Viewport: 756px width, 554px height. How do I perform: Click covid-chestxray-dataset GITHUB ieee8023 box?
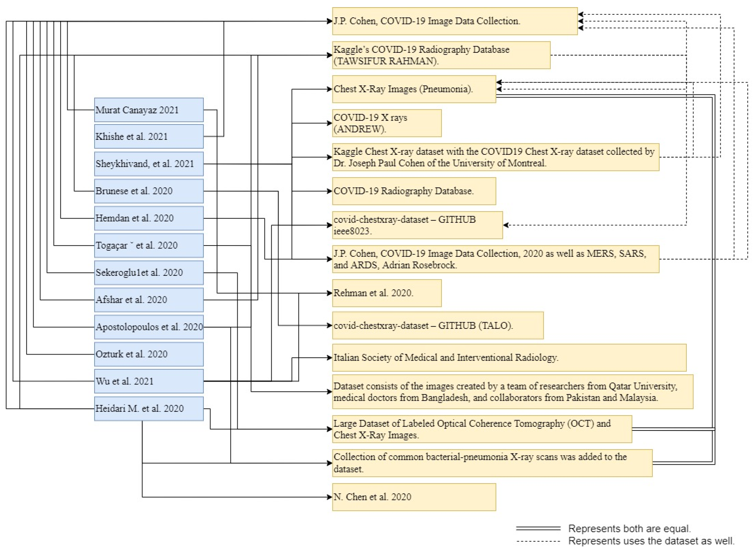click(417, 225)
